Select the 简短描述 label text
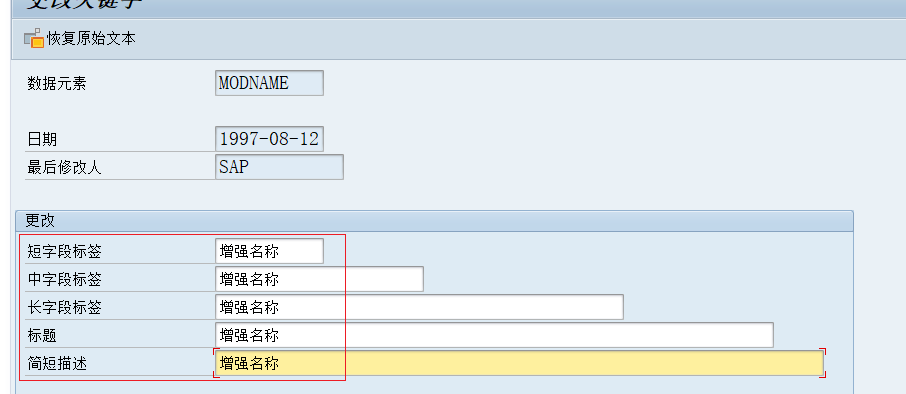The height and width of the screenshot is (394, 906). [x=57, y=364]
